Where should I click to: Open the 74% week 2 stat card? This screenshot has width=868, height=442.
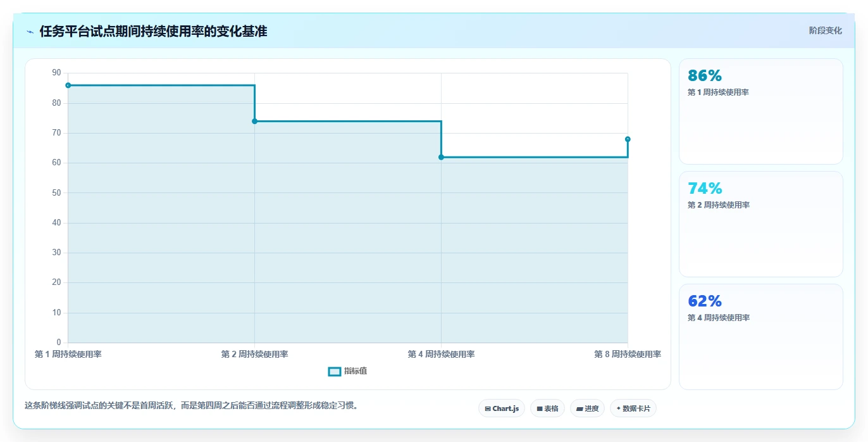pyautogui.click(x=760, y=224)
